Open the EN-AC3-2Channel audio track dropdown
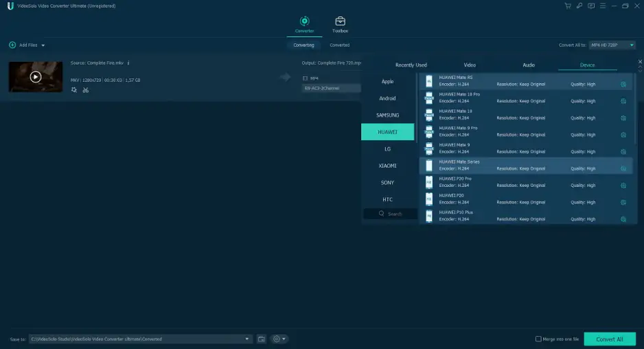Image resolution: width=644 pixels, height=349 pixels. (331, 88)
